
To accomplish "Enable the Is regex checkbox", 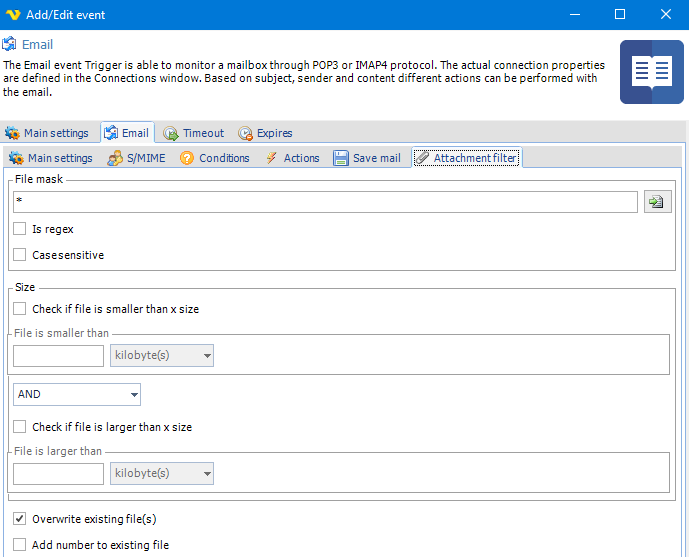I will tap(20, 229).
